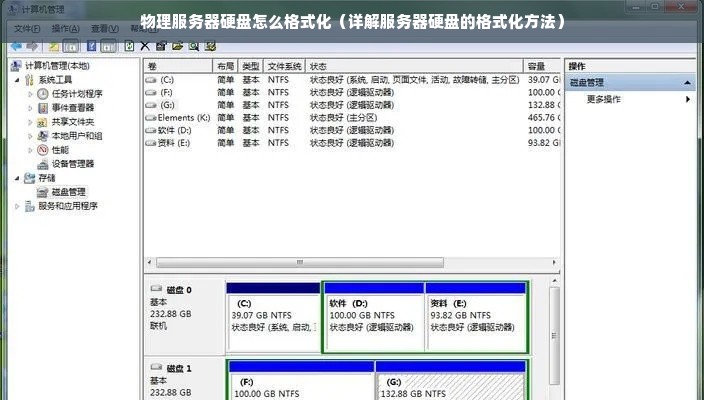Select the 软件 (D:) volume list row
Viewport: 704px width, 400px height.
coord(352,130)
